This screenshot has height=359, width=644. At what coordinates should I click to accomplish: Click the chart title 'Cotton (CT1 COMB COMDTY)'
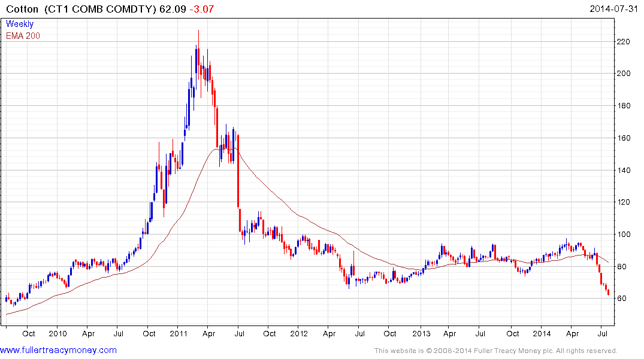click(81, 9)
